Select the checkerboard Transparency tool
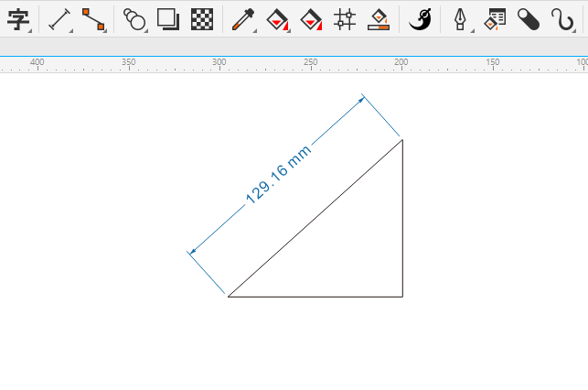The image size is (588, 390). [x=202, y=19]
